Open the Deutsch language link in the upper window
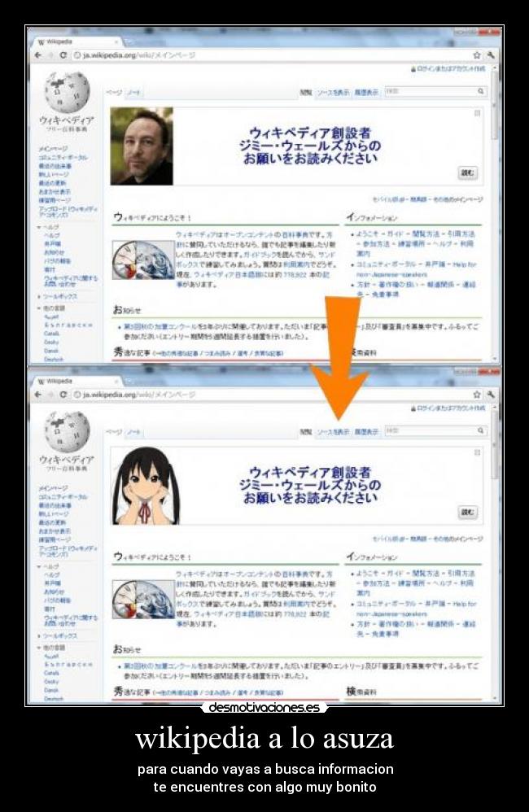Image resolution: width=529 pixels, height=812 pixels. 54,359
